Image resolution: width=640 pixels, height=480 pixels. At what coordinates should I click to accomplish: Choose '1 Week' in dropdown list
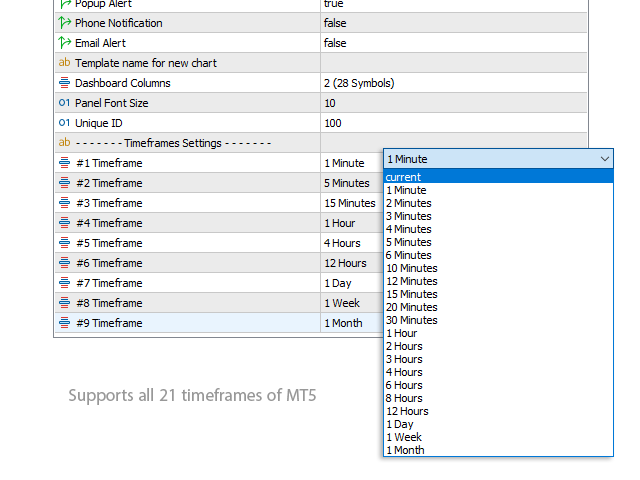coord(498,438)
